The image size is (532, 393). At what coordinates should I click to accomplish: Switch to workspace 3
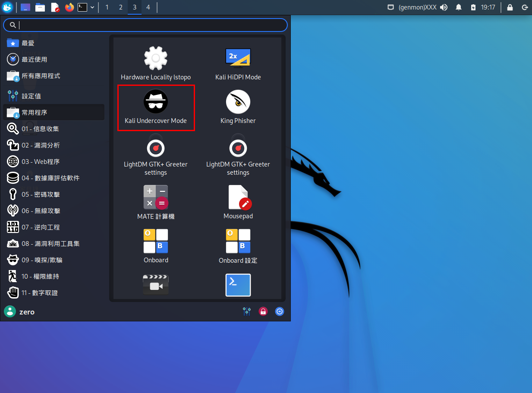pos(135,7)
